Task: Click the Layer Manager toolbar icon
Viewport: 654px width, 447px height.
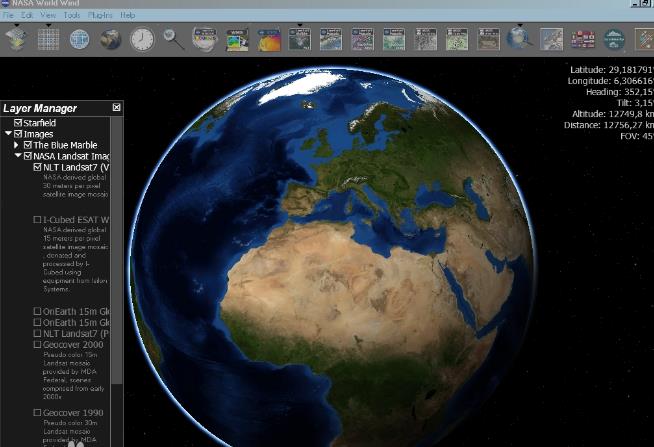Action: pos(16,39)
